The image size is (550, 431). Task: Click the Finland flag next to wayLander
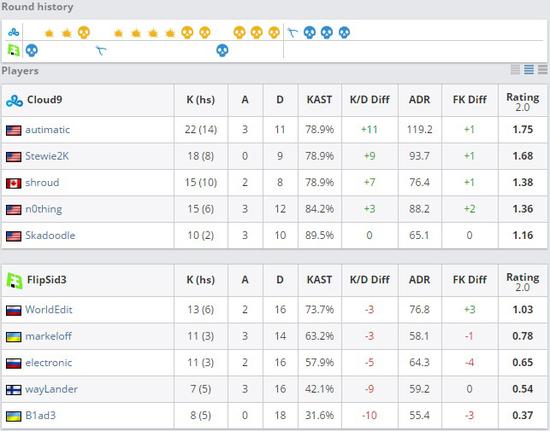coord(14,390)
